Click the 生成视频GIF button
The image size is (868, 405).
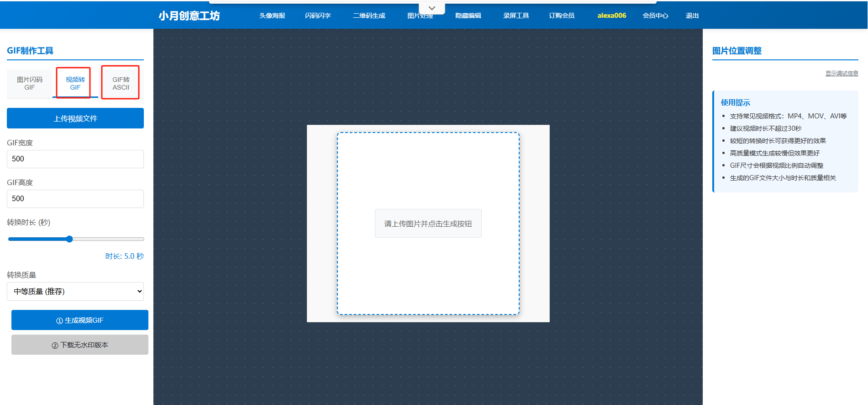point(80,320)
